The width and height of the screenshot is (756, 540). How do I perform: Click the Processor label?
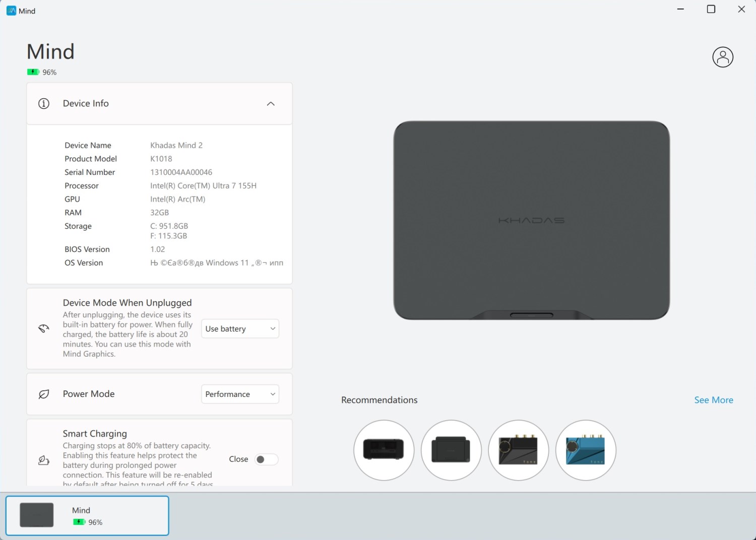coord(82,186)
